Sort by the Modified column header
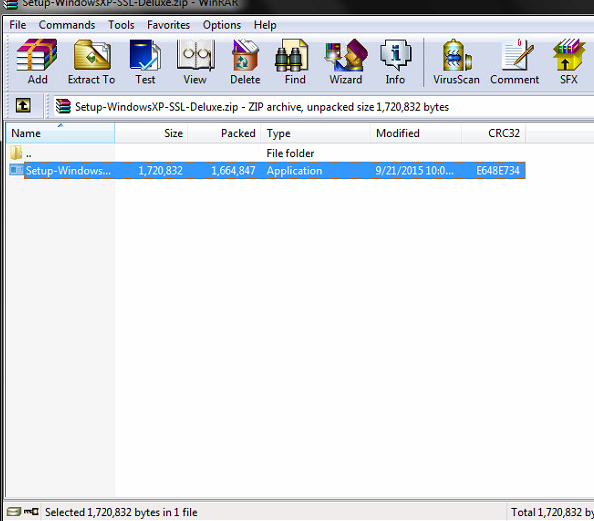594x521 pixels. (416, 133)
